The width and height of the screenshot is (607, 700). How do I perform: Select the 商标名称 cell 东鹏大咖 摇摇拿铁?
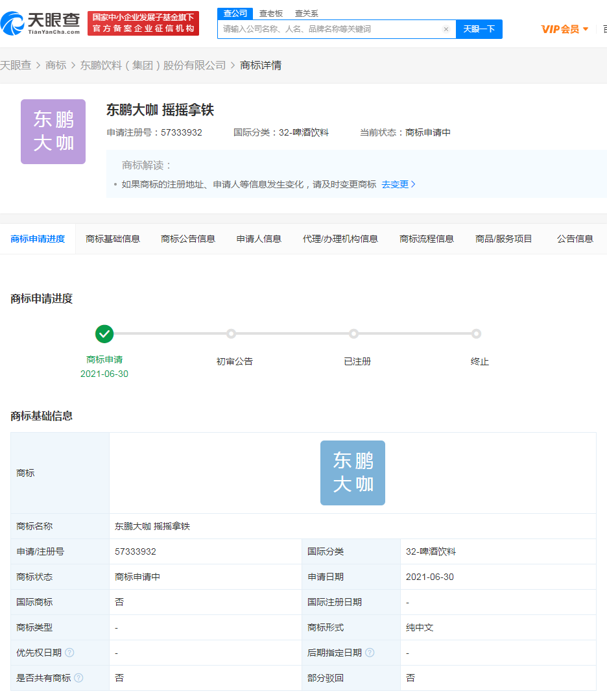click(152, 526)
